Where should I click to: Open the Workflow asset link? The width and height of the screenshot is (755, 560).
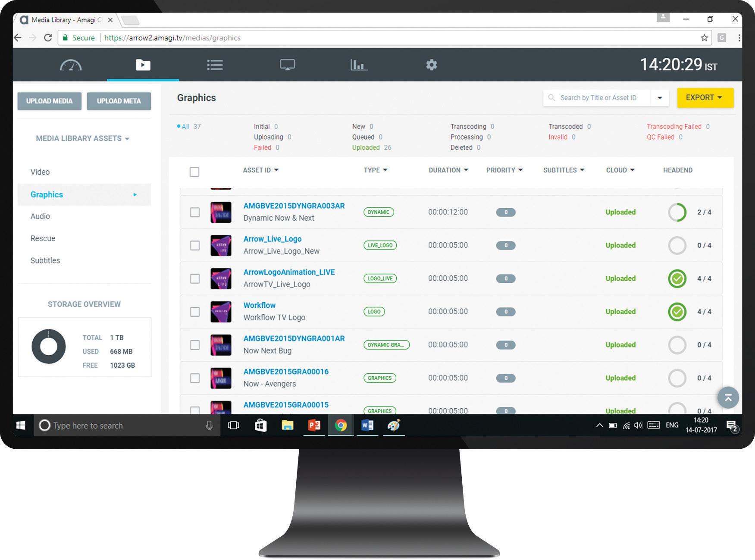click(260, 305)
